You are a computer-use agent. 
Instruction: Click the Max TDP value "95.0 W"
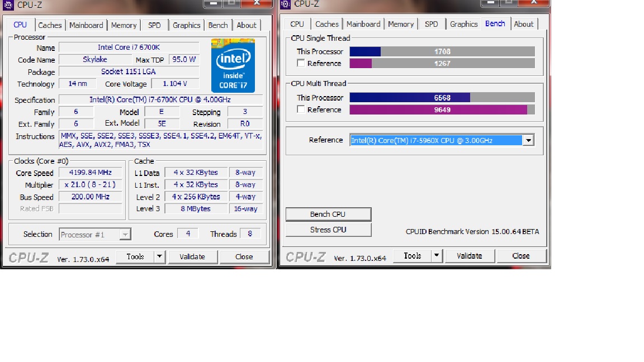pos(184,60)
